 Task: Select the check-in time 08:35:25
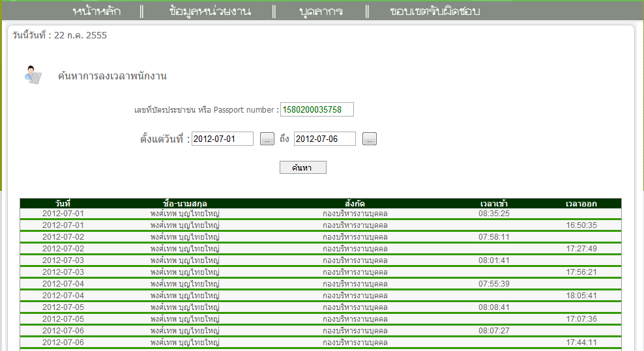[x=494, y=214]
